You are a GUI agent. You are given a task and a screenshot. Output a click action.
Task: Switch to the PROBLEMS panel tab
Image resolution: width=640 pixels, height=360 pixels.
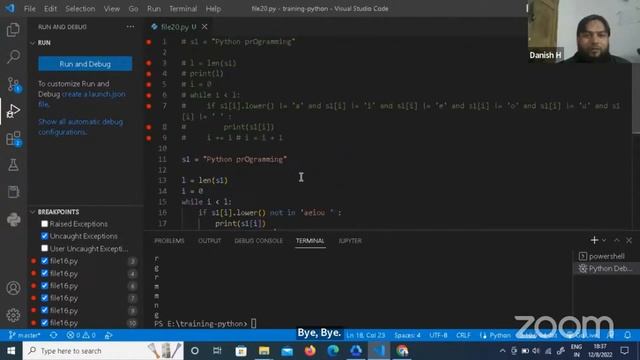coord(169,241)
